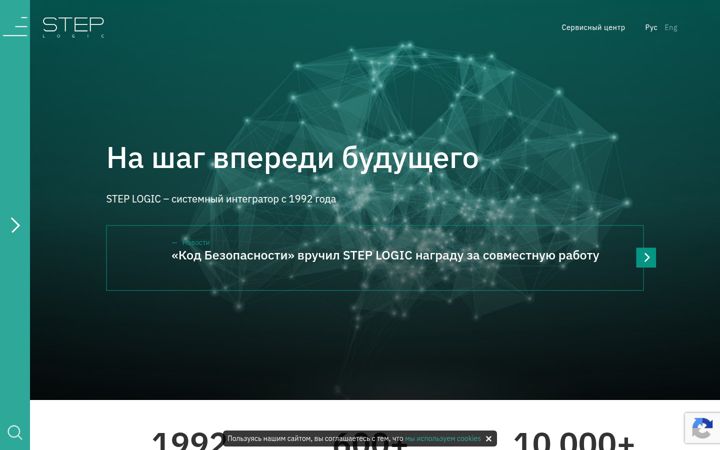Expand the sidebar with the chevron arrow

coord(15,225)
